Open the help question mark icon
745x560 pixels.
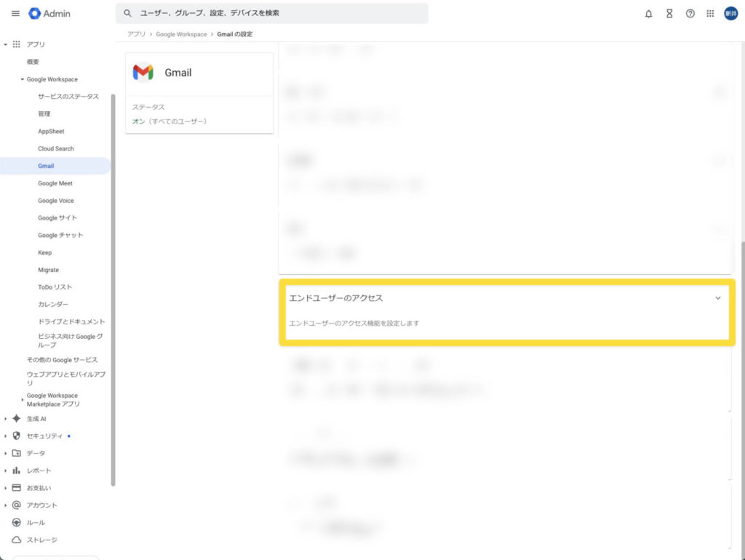[x=690, y=14]
